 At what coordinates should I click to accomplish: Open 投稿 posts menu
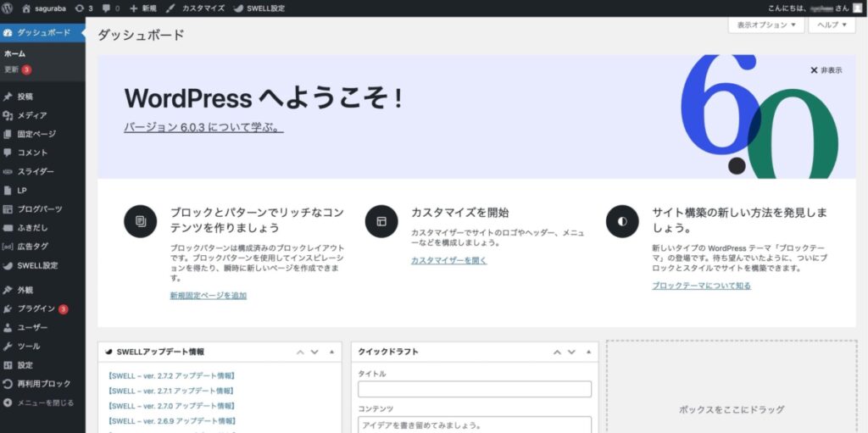tap(42, 97)
